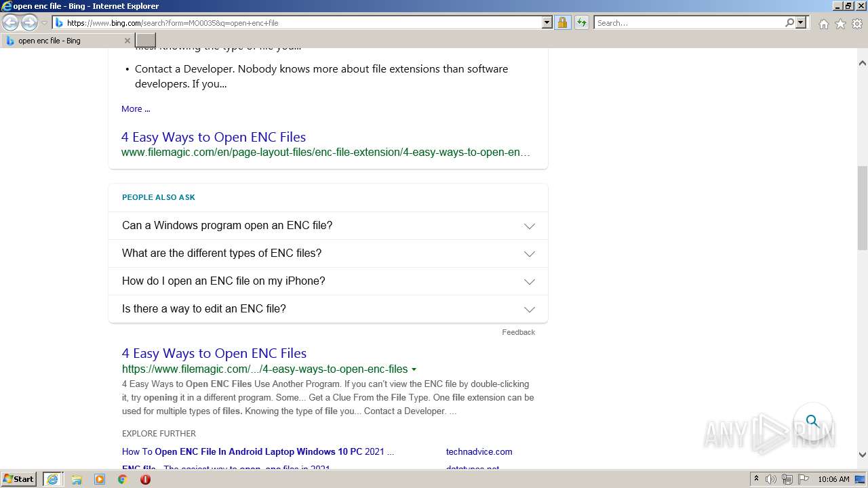Click the security lock icon

(562, 23)
